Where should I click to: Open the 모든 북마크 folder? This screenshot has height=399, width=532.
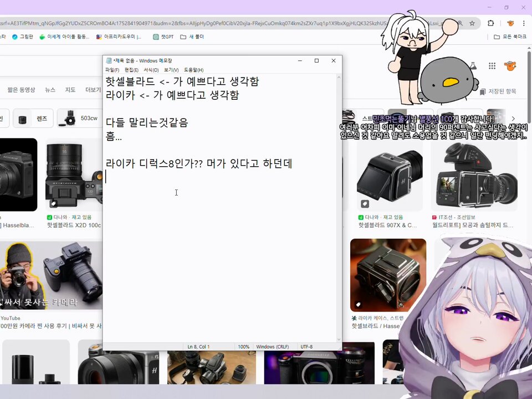pos(510,37)
